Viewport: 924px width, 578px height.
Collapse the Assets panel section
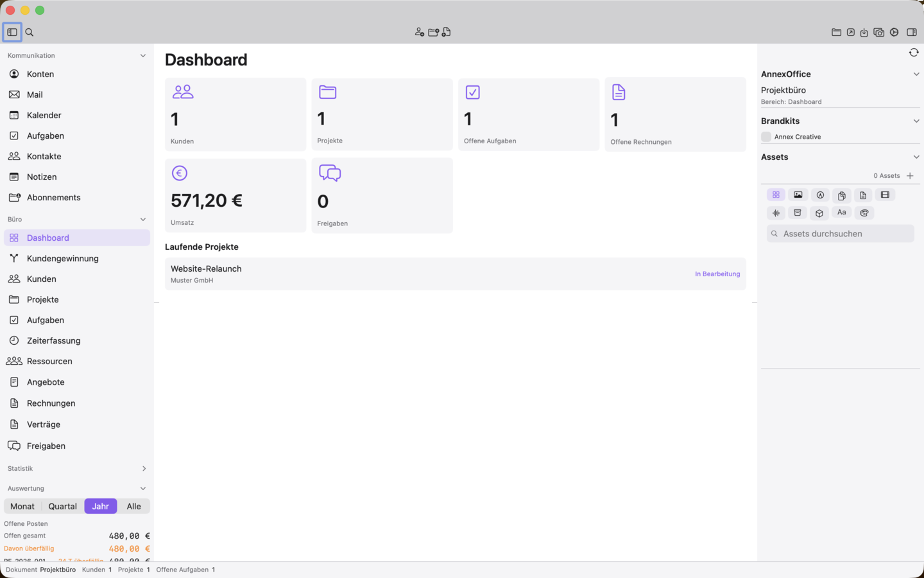[x=916, y=157]
